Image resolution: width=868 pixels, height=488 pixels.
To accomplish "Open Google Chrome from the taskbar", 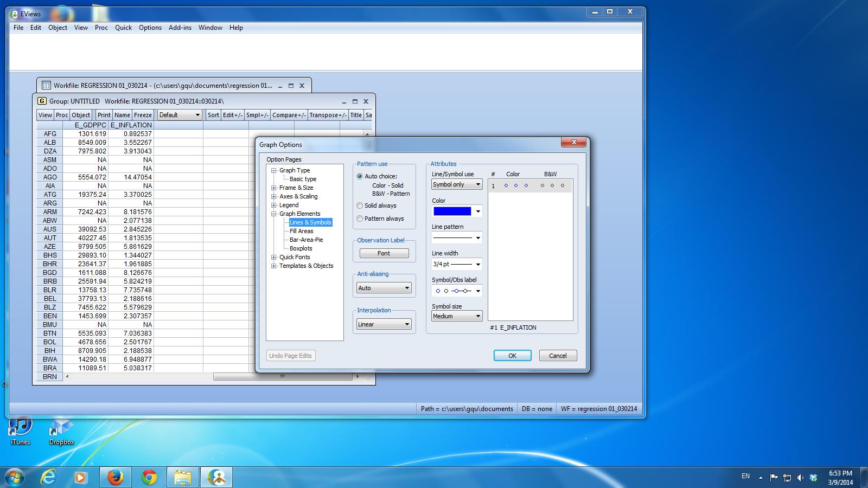I will (149, 477).
